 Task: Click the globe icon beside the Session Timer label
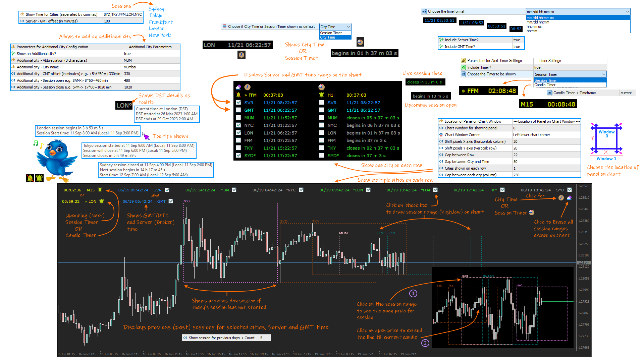tap(531, 212)
